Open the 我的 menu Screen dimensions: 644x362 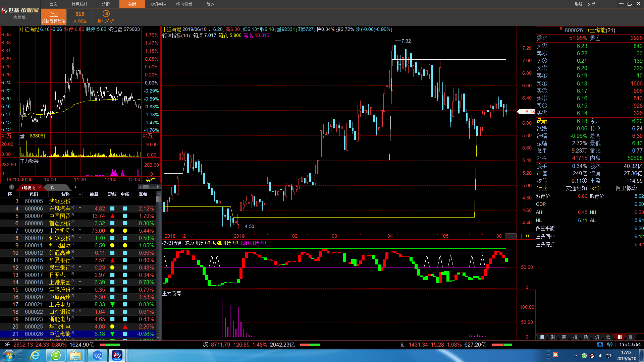210,4
